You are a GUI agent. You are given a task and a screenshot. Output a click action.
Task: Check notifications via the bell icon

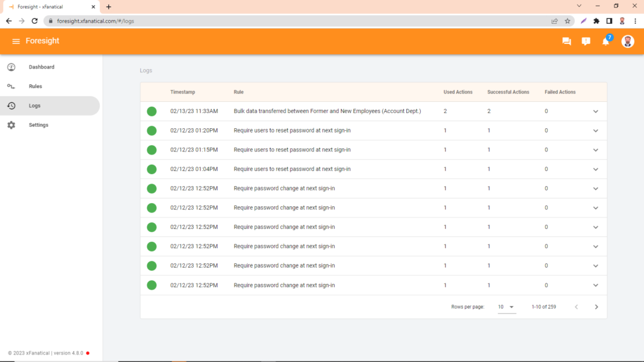606,41
